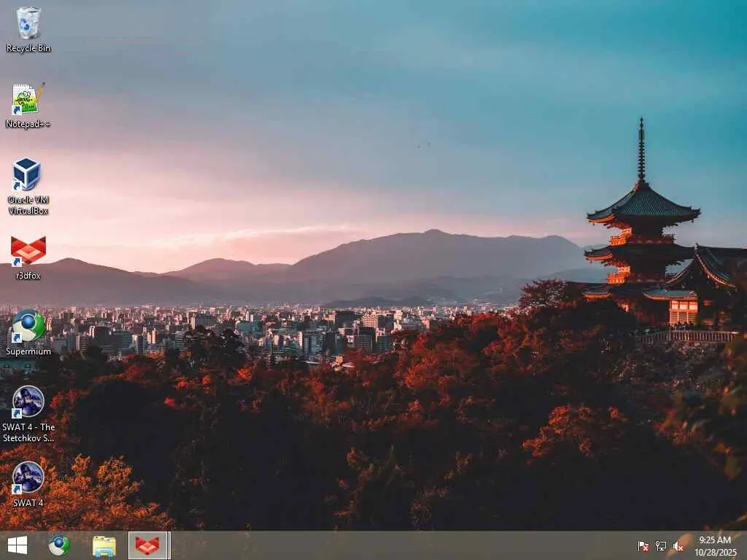Viewport: 747px width, 560px height.
Task: Select the Supermium desktop shortcut
Action: coord(28,332)
